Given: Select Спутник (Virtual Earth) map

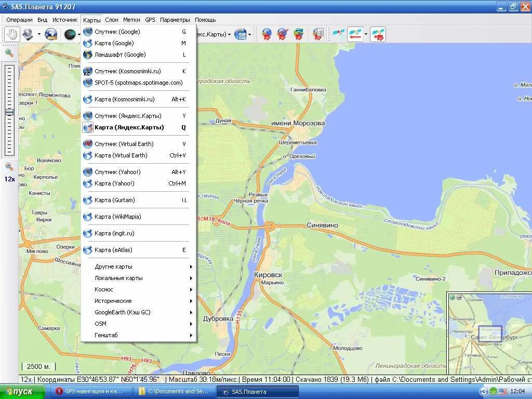Looking at the screenshot, I should click(138, 144).
